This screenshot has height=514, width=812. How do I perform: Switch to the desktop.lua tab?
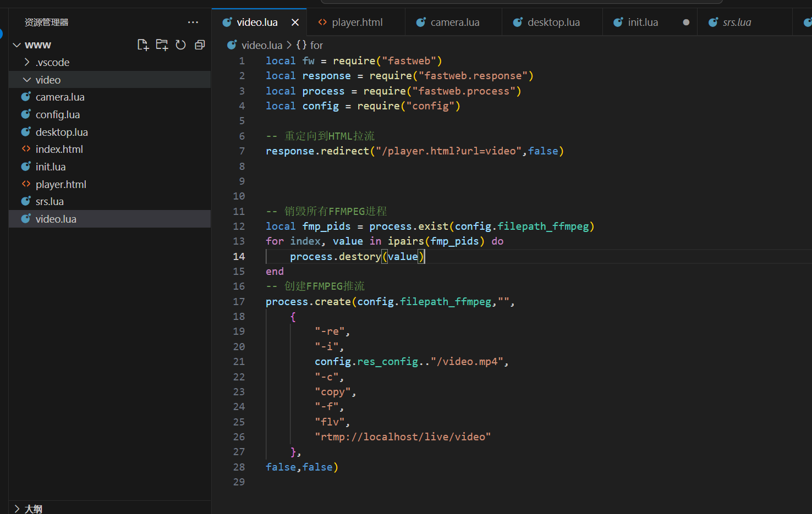point(553,23)
